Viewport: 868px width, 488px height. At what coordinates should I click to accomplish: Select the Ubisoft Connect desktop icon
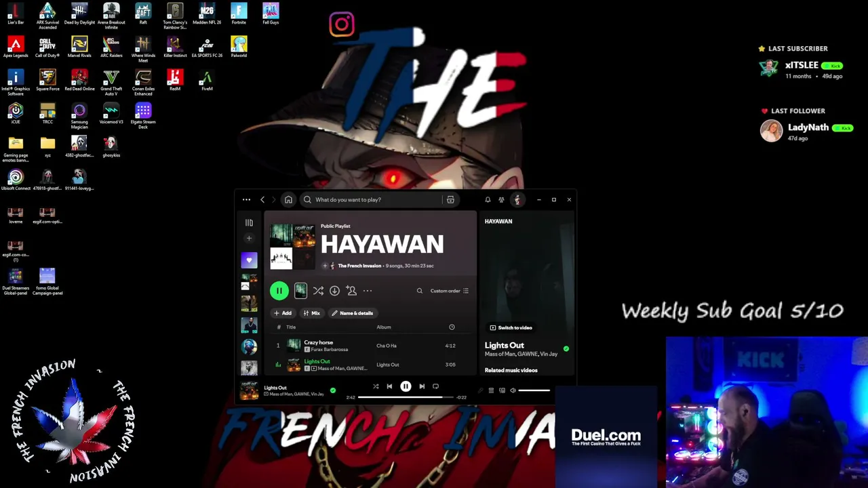(16, 180)
